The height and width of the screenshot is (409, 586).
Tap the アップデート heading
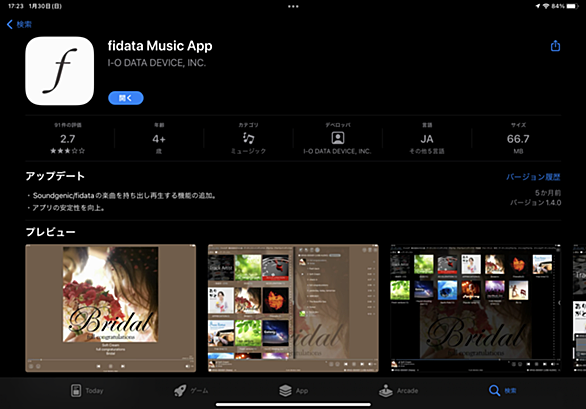(x=55, y=176)
